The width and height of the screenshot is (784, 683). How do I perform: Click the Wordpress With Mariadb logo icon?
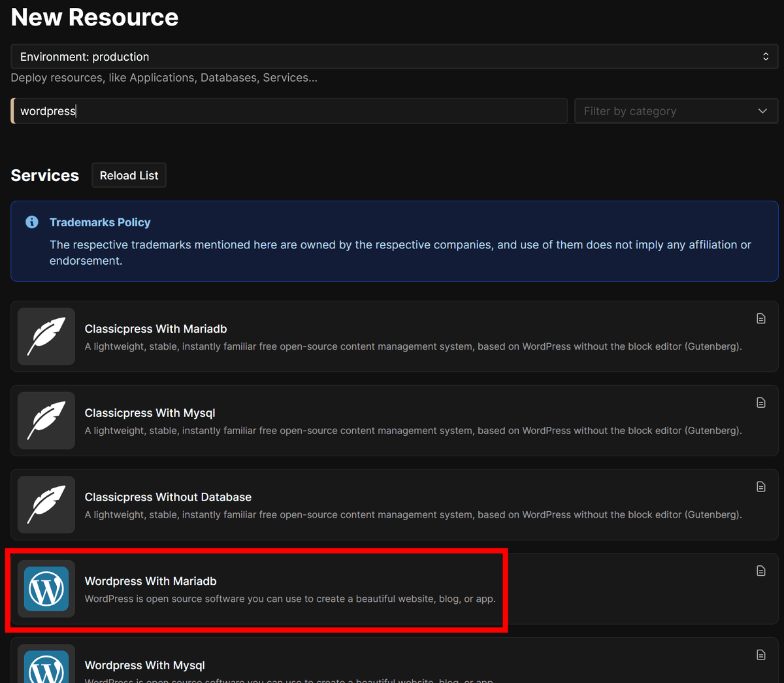pyautogui.click(x=46, y=588)
